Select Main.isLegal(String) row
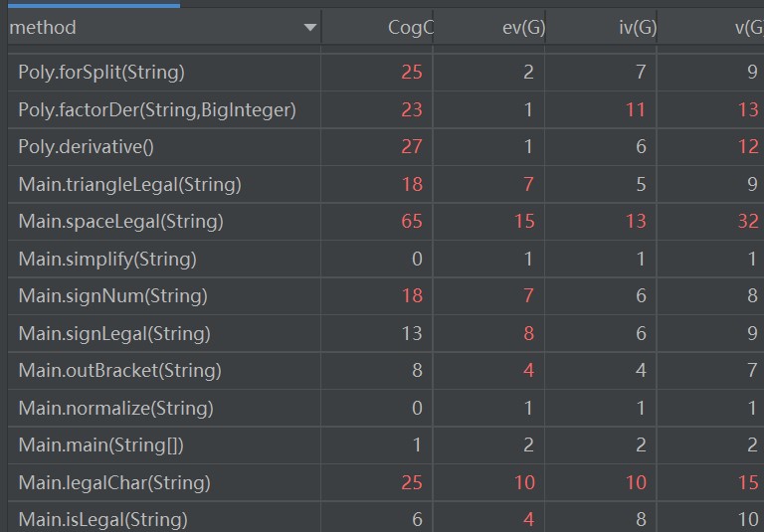The width and height of the screenshot is (764, 532). pyautogui.click(x=102, y=519)
